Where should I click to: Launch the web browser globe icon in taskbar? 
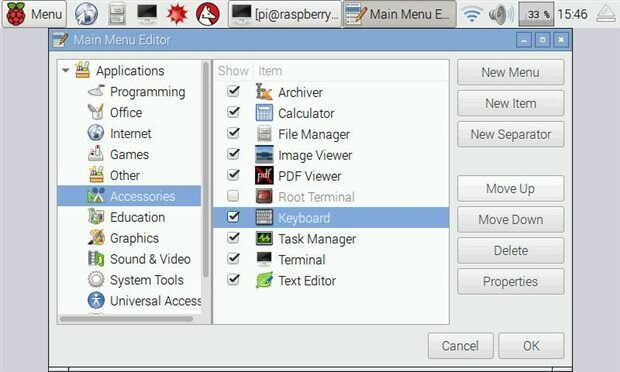click(x=86, y=14)
